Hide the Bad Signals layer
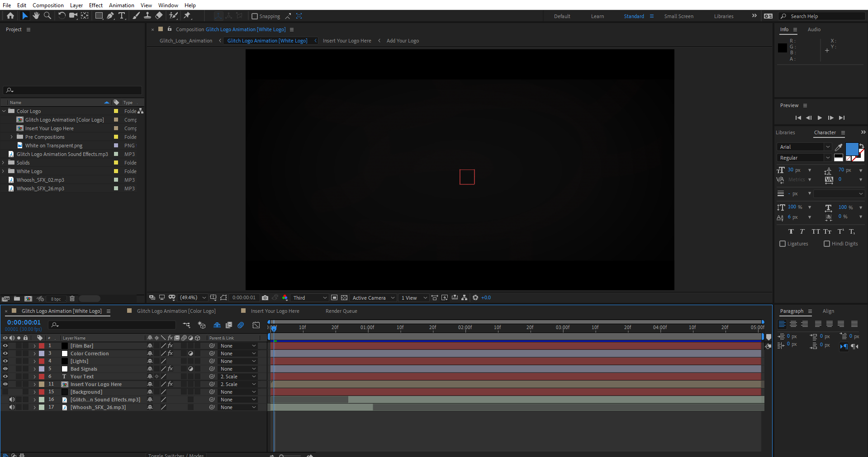Image resolution: width=868 pixels, height=457 pixels. click(5, 368)
